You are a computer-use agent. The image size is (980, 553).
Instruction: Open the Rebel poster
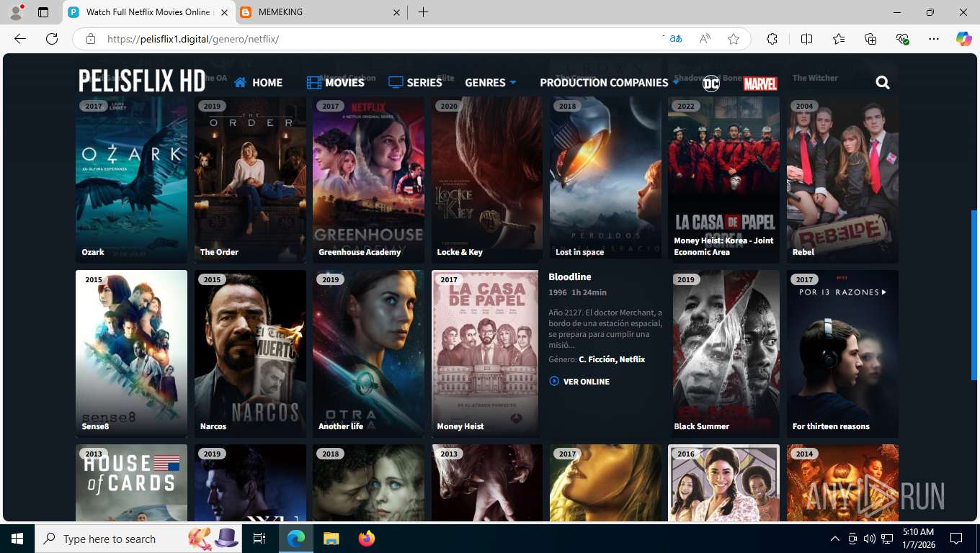click(842, 180)
